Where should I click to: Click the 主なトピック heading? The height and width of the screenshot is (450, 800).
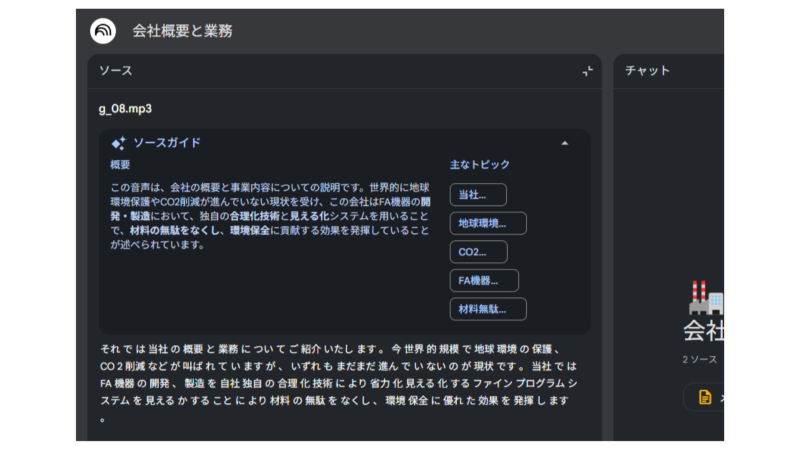479,165
